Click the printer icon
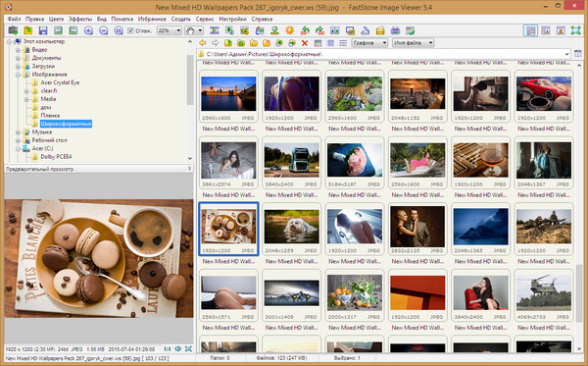Screen dimensions: 588x366 pyautogui.click(x=395, y=30)
